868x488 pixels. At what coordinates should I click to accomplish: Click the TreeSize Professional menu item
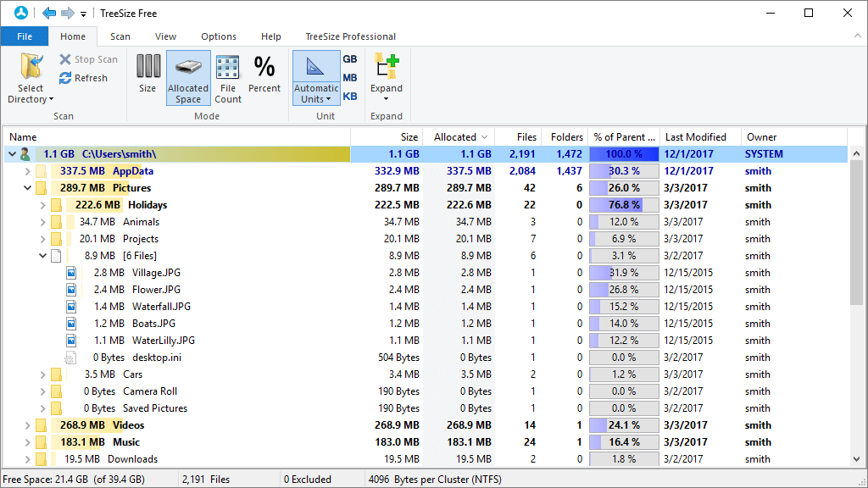[350, 36]
